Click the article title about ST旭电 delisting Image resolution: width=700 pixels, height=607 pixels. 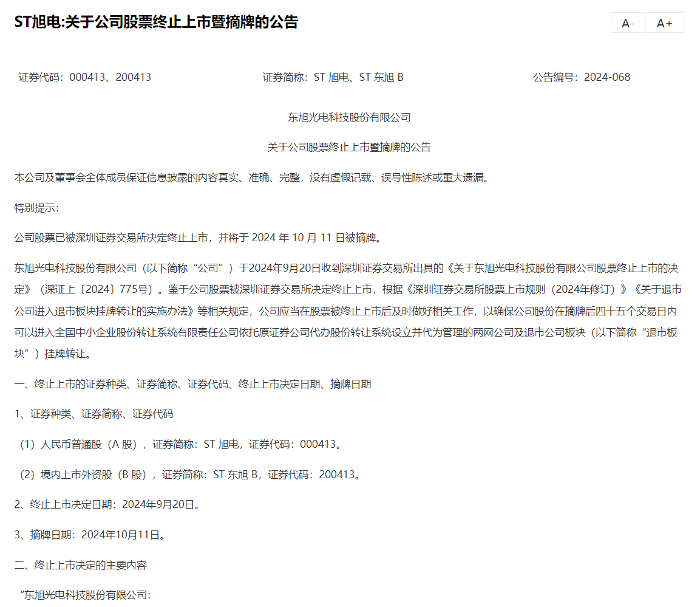click(x=156, y=22)
